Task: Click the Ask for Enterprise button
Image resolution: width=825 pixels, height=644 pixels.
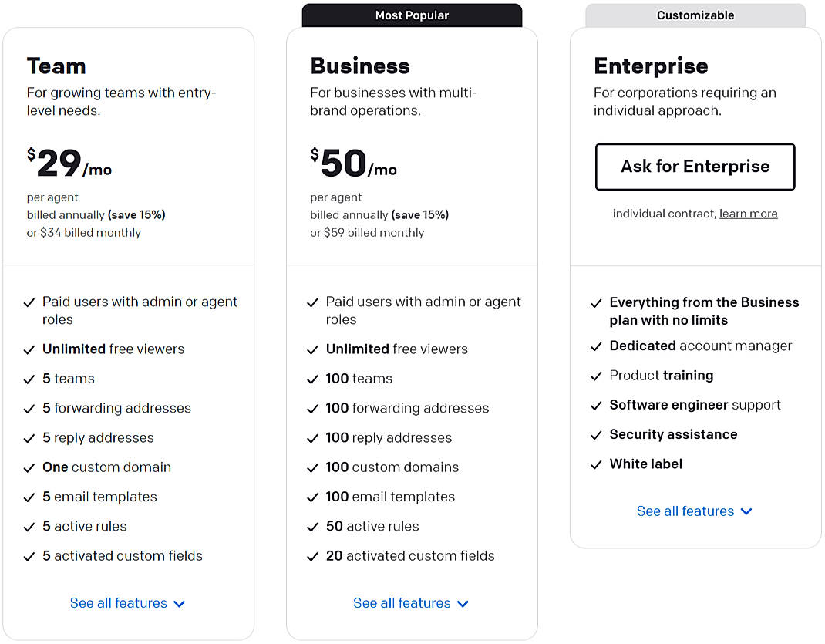Action: point(695,167)
